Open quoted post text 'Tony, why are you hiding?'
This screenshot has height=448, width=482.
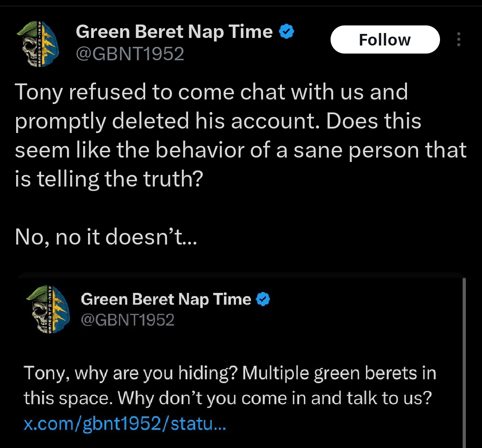point(130,373)
